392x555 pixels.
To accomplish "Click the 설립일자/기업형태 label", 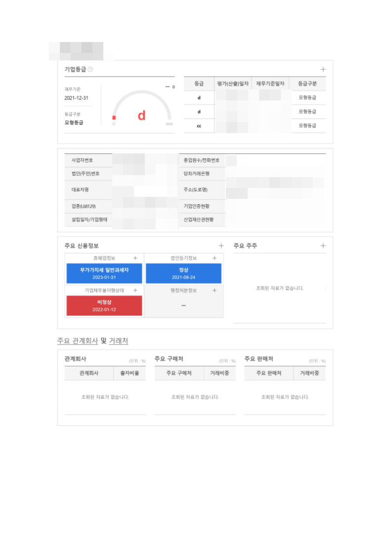I will 89,220.
